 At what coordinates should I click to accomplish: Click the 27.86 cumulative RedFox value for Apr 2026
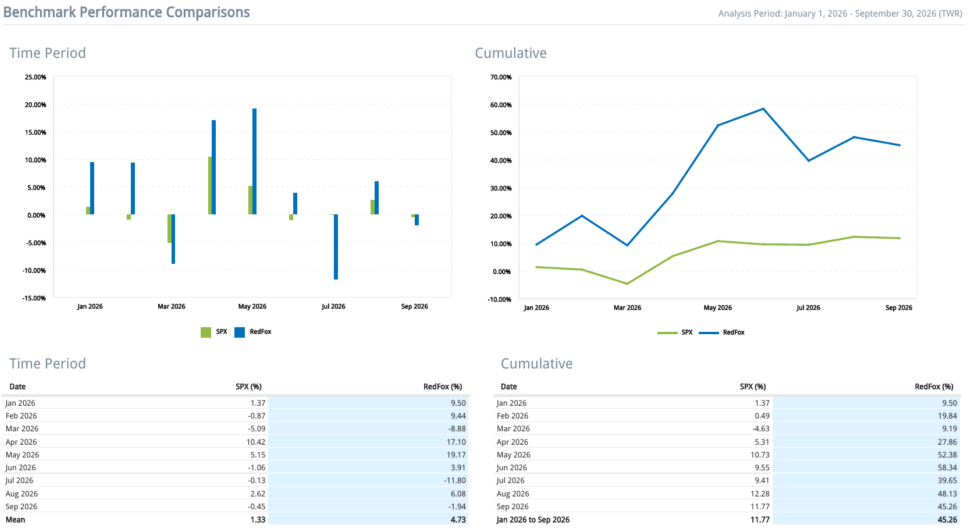coord(947,442)
